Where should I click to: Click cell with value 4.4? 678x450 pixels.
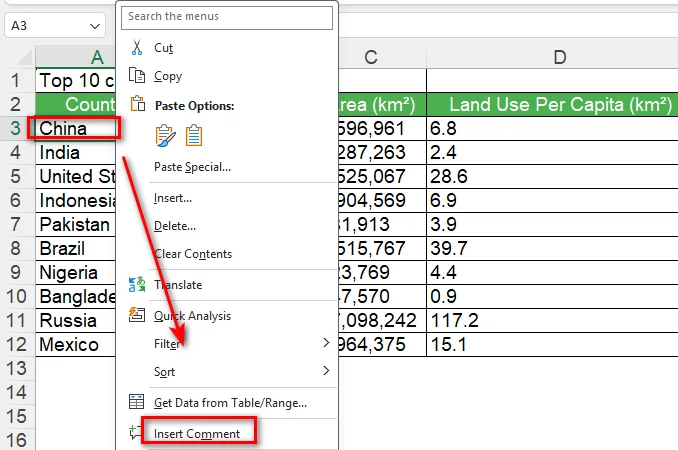click(x=552, y=272)
